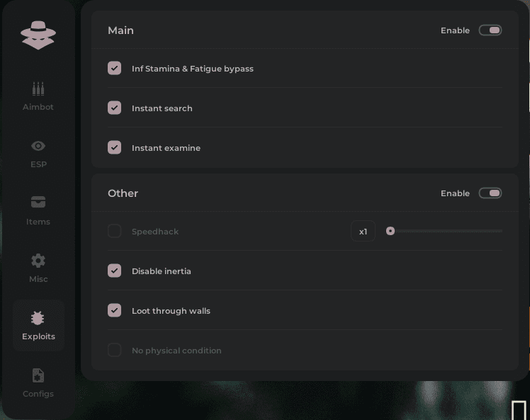Open the Aimbot section bullets icon

[x=38, y=89]
